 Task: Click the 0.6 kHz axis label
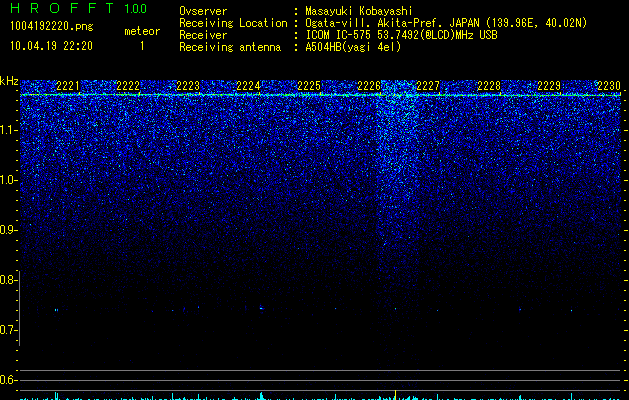tap(8, 380)
